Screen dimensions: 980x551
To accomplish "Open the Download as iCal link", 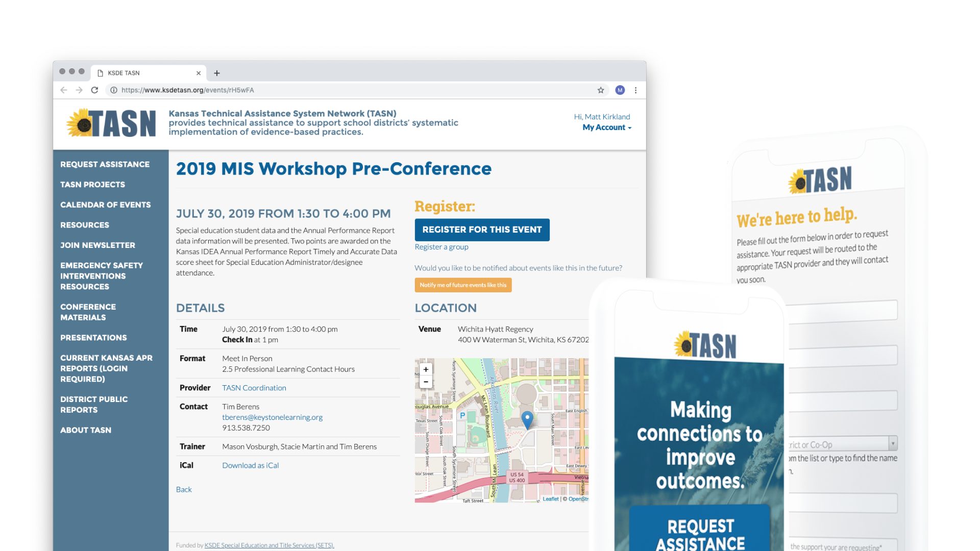I will click(250, 465).
